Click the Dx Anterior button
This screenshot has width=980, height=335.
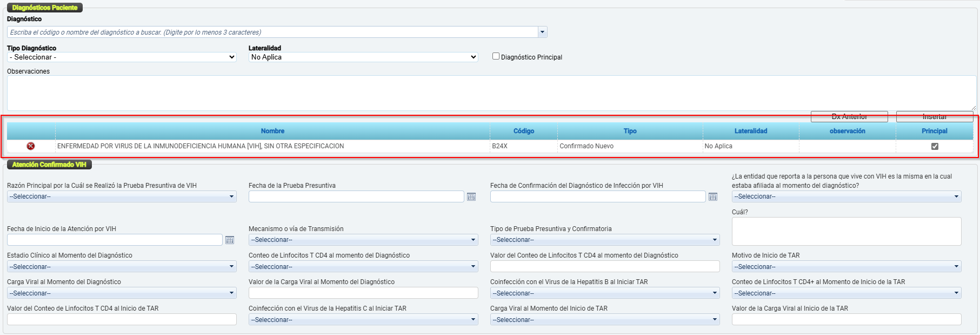click(x=849, y=116)
